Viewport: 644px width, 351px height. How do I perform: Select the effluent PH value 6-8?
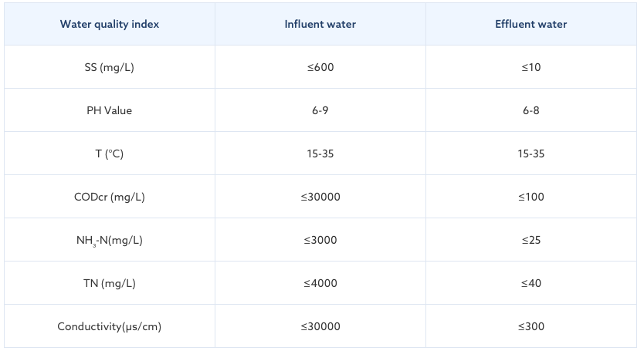click(x=530, y=110)
